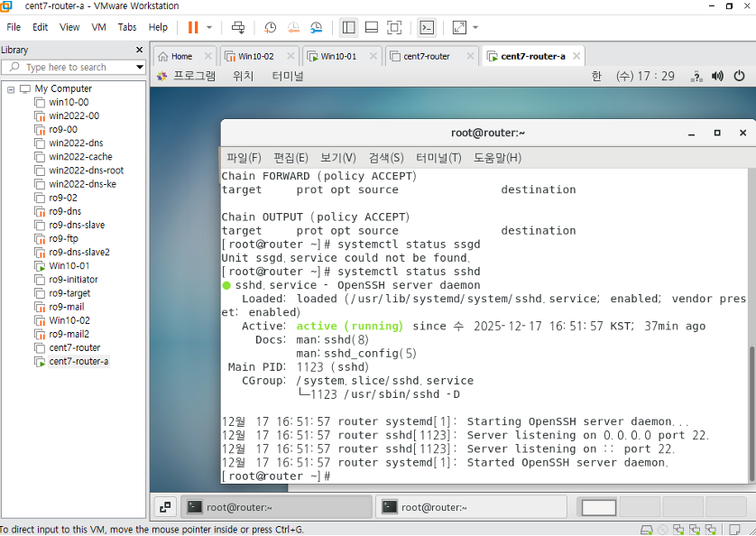Revert the VM to its previous snapshot
This screenshot has width=756, height=536.
(293, 27)
